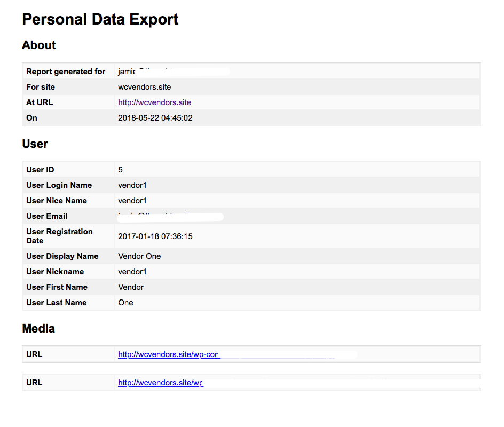
Task: Click the 'User First Name' label
Action: (x=57, y=287)
